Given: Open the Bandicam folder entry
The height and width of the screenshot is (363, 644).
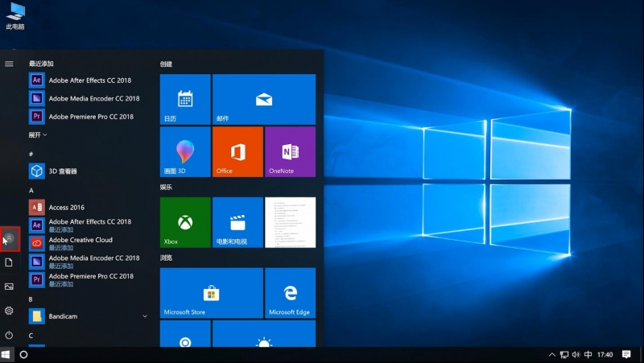Looking at the screenshot, I should click(89, 316).
